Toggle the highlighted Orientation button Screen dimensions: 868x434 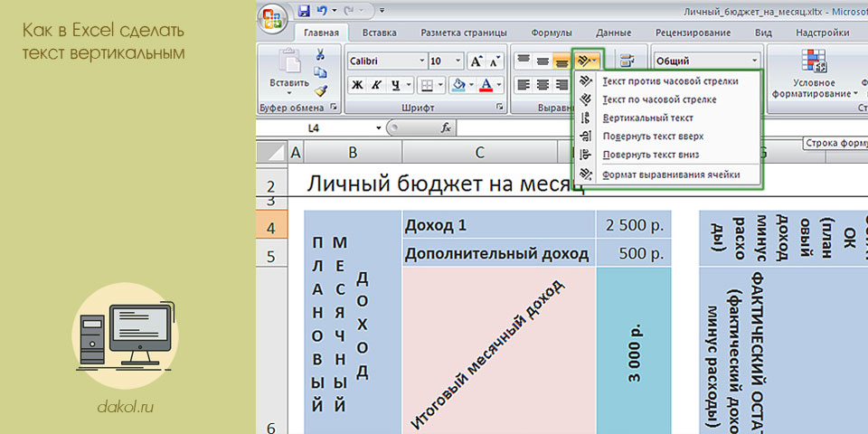pyautogui.click(x=588, y=61)
